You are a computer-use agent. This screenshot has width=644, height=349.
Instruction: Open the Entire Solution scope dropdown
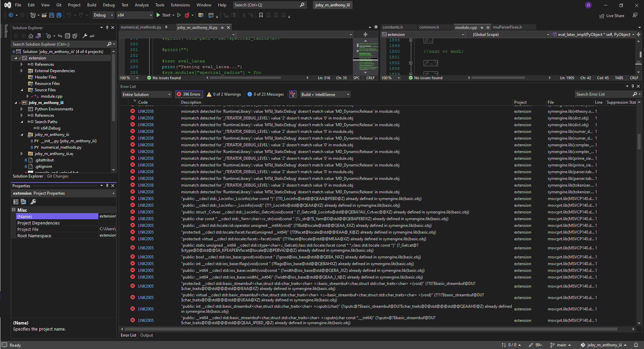tap(147, 94)
